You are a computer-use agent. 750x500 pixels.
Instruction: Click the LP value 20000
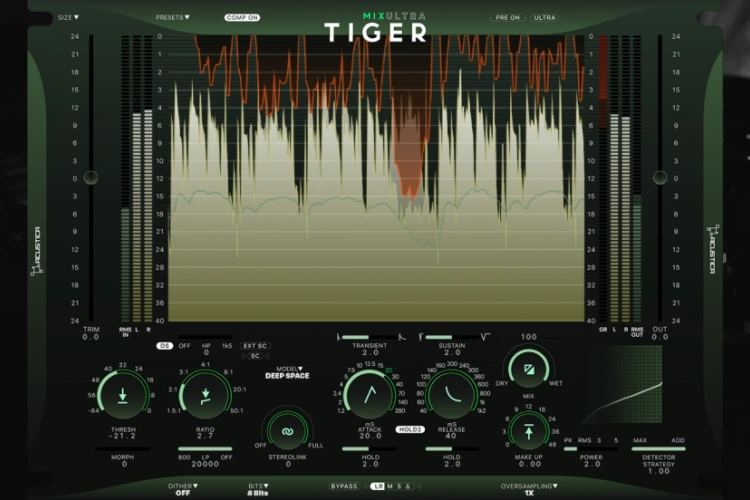click(x=205, y=464)
